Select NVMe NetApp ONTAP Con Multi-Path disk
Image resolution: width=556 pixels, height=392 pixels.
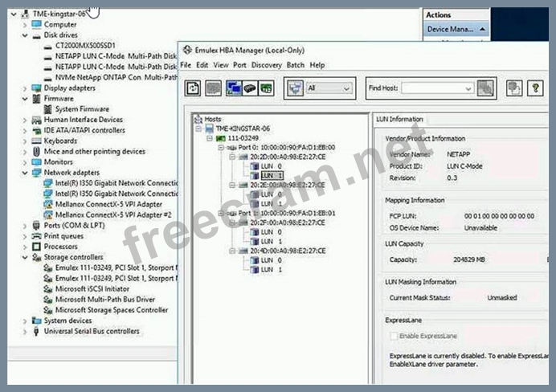(x=116, y=77)
